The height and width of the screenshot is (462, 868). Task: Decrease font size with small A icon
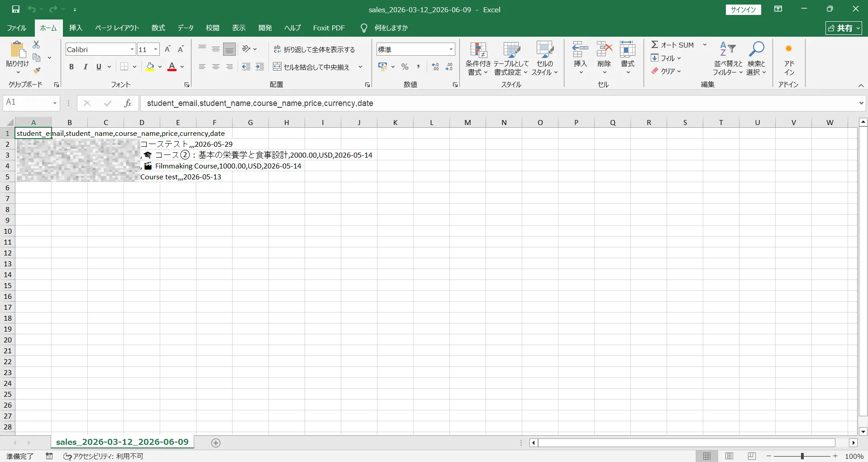coord(181,49)
